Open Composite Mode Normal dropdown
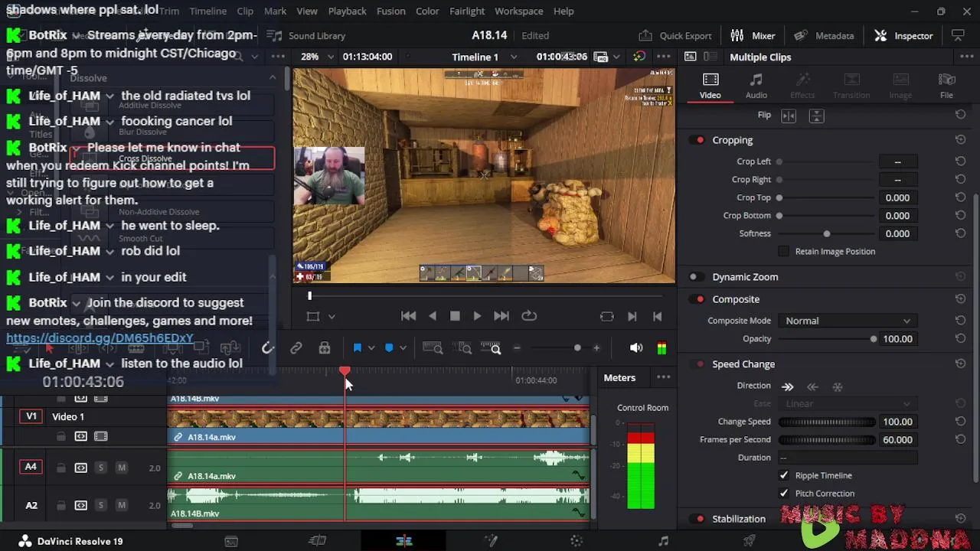The image size is (980, 551). coord(848,321)
